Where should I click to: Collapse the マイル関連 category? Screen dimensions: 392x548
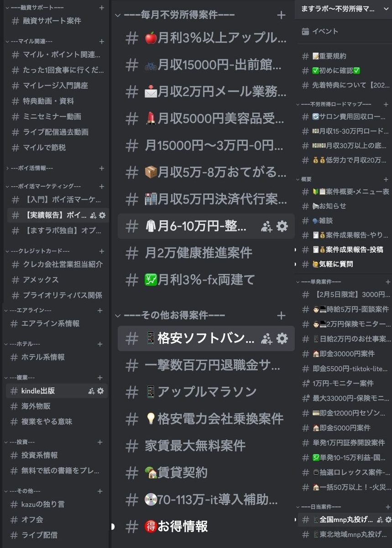(x=7, y=42)
